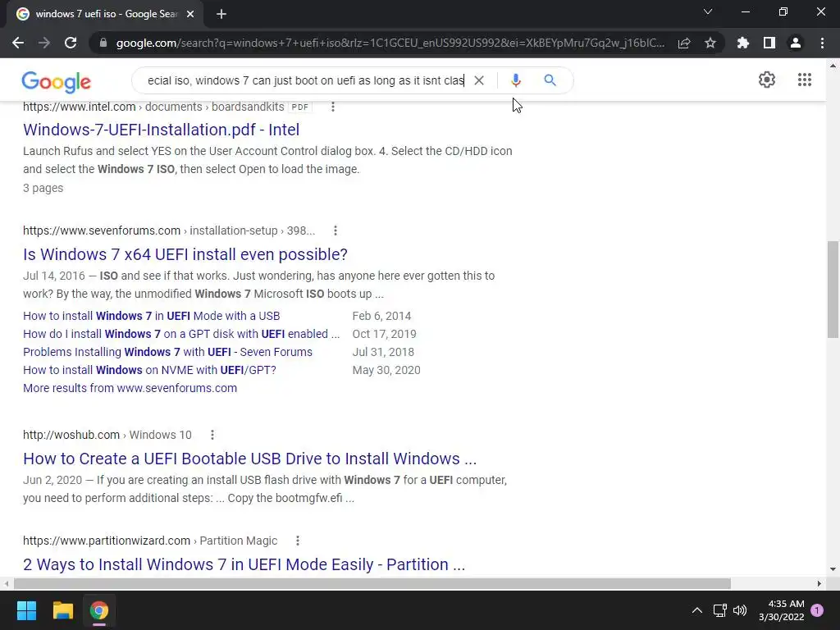Open 'install Windows 7 on a GPT disk' link
The height and width of the screenshot is (630, 840).
pyautogui.click(x=181, y=335)
